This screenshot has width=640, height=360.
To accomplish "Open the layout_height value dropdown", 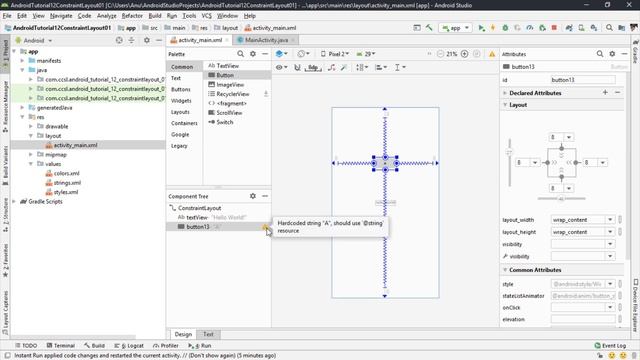I will click(x=610, y=232).
